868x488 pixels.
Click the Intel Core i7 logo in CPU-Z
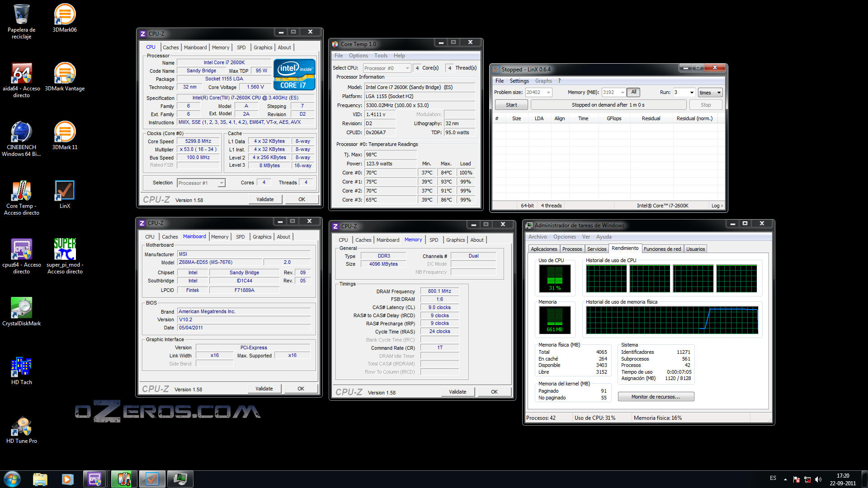(294, 75)
